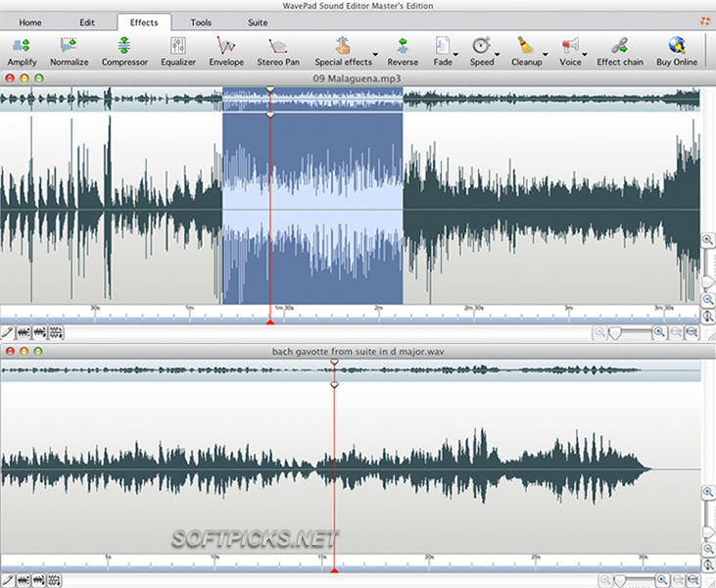
Task: Adjust horizontal zoom slider in bach gavotte window
Action: (x=620, y=581)
